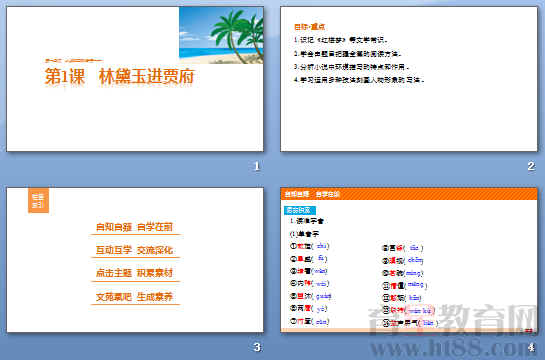This screenshot has width=545, height=360.
Task: Select the slide number 3 label
Action: click(257, 347)
